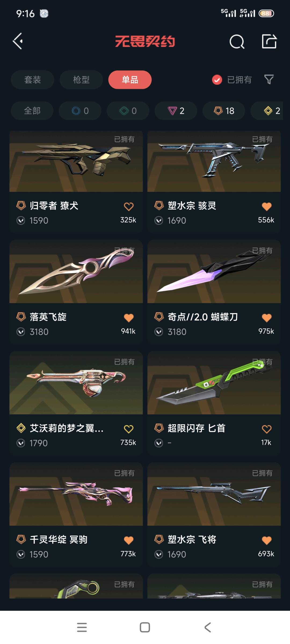Tap the share icon in the header
This screenshot has width=290, height=644.
point(269,41)
